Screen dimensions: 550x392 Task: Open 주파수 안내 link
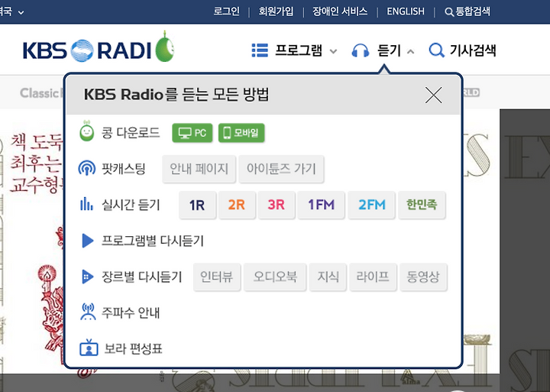coord(131,313)
